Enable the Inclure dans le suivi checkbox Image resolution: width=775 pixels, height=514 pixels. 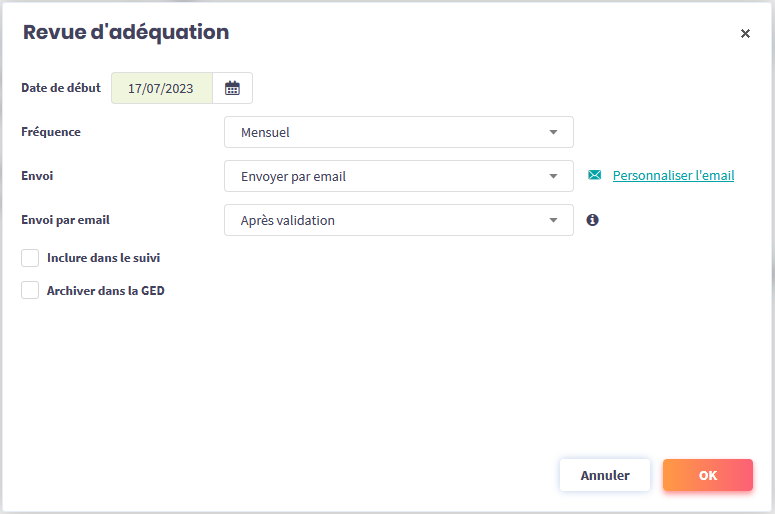30,258
